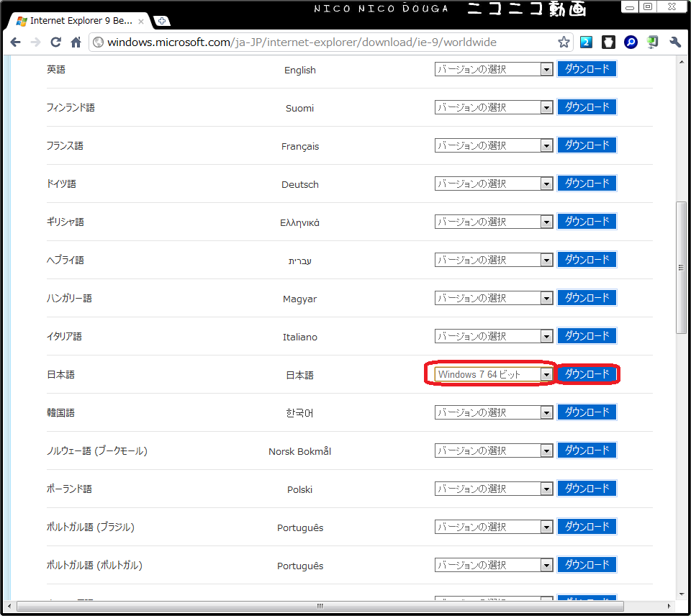Click ダウンロード button for Norsk Bokmål
691x616 pixels.
[x=587, y=450]
